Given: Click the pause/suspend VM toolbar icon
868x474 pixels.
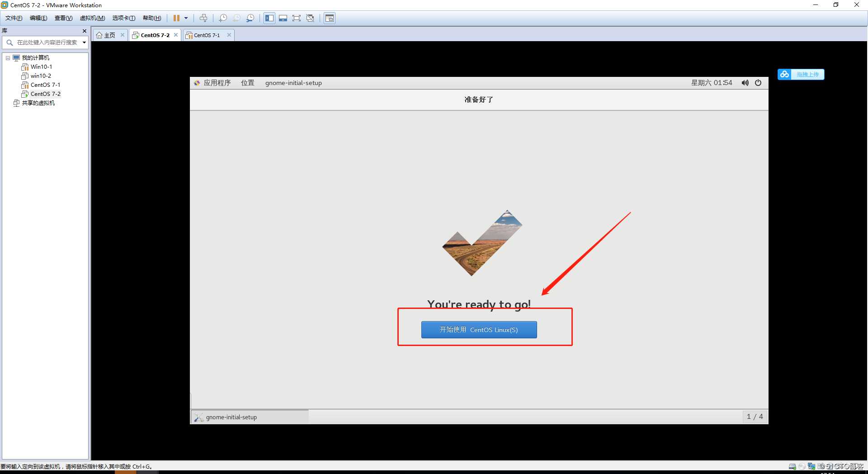Looking at the screenshot, I should tap(176, 18).
